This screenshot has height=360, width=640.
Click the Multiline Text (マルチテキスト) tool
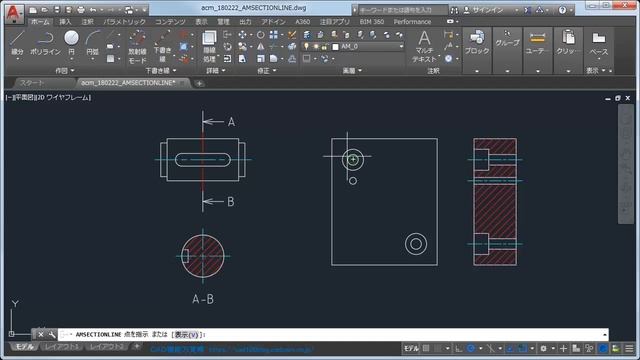coord(424,47)
